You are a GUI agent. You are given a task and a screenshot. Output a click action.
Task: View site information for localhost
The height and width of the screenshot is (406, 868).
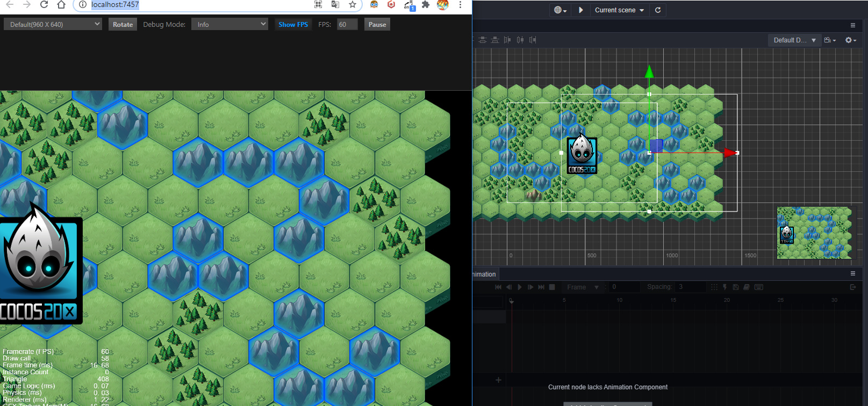(82, 5)
